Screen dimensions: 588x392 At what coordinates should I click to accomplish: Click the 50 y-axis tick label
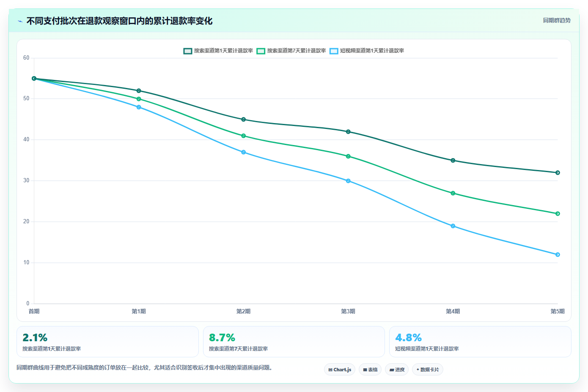26,99
